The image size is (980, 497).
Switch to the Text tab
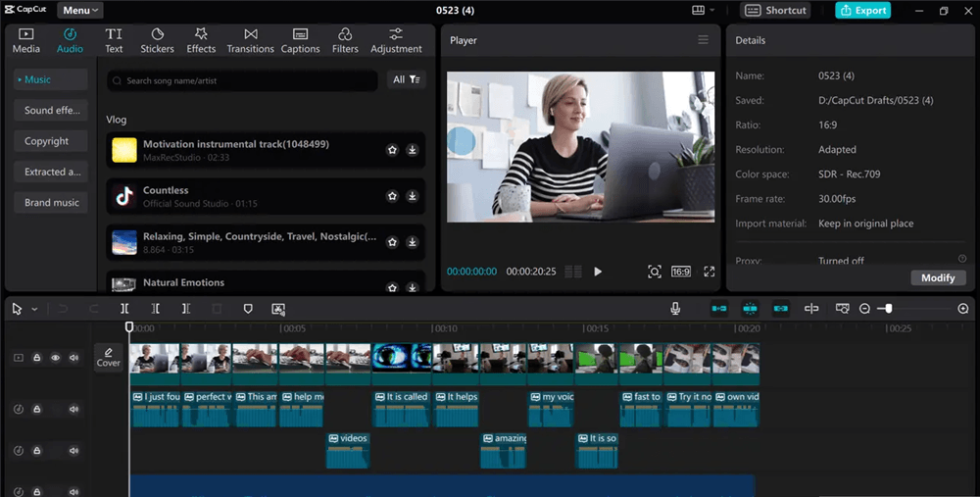click(114, 40)
